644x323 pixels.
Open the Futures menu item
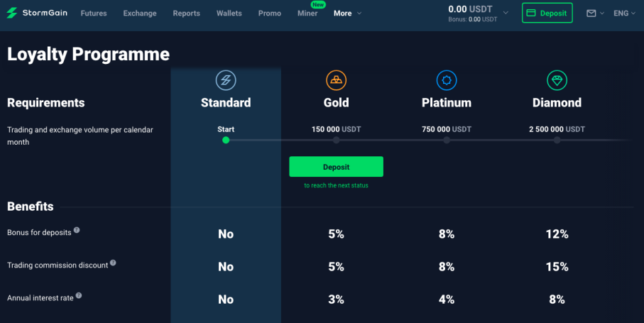point(94,13)
